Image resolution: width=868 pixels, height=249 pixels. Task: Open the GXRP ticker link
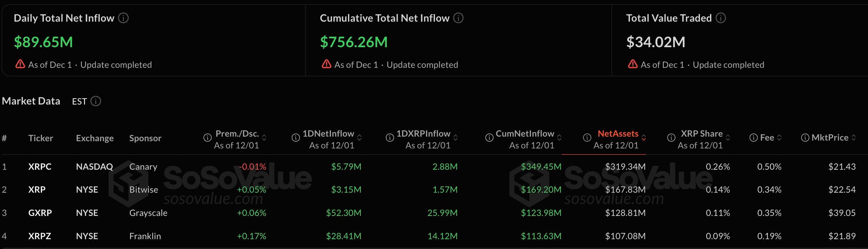[40, 213]
